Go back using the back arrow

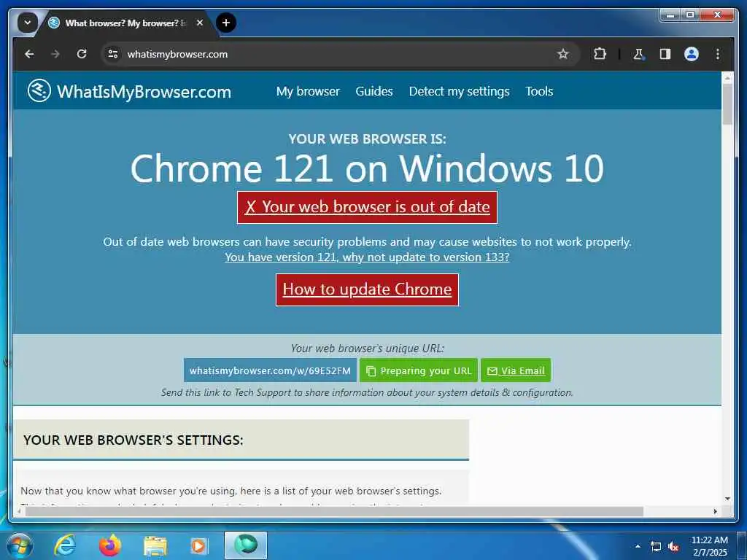(29, 54)
